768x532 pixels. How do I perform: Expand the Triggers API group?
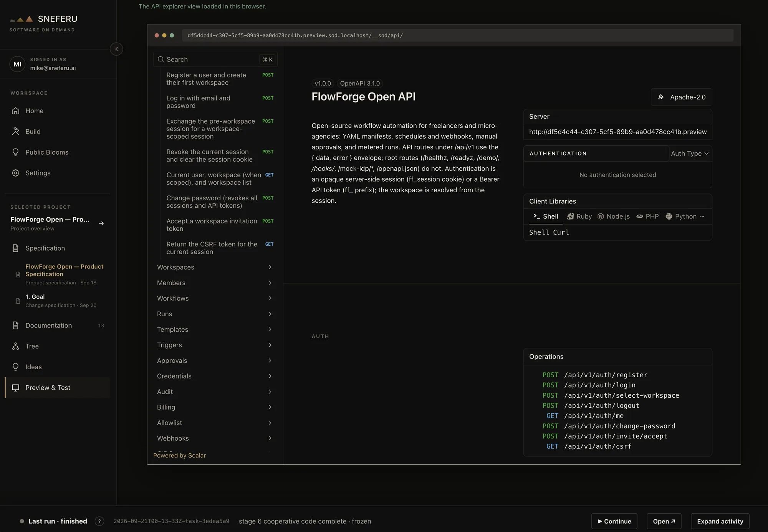215,345
